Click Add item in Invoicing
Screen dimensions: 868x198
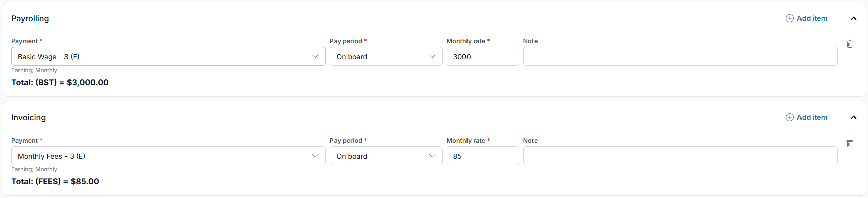click(x=812, y=117)
